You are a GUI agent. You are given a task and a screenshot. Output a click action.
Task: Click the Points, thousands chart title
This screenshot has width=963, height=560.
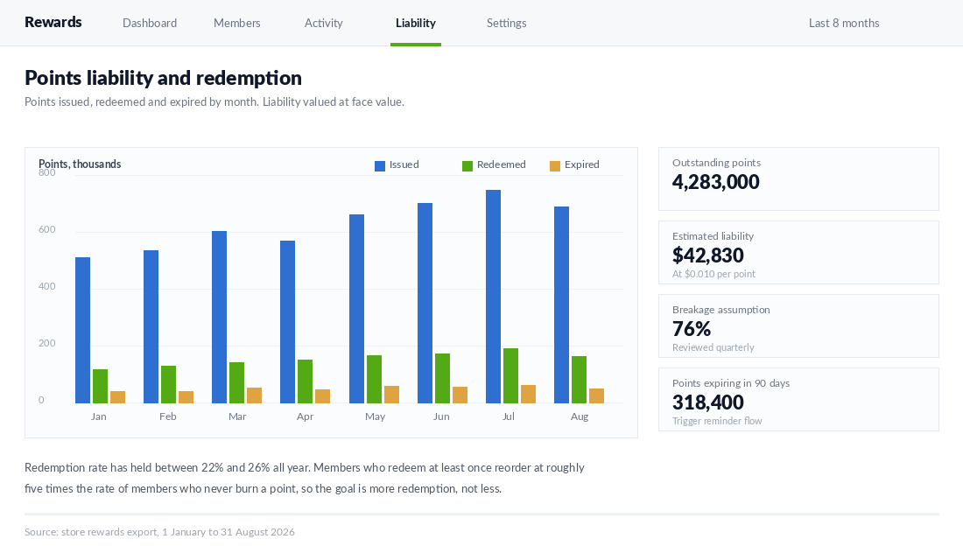(x=80, y=164)
